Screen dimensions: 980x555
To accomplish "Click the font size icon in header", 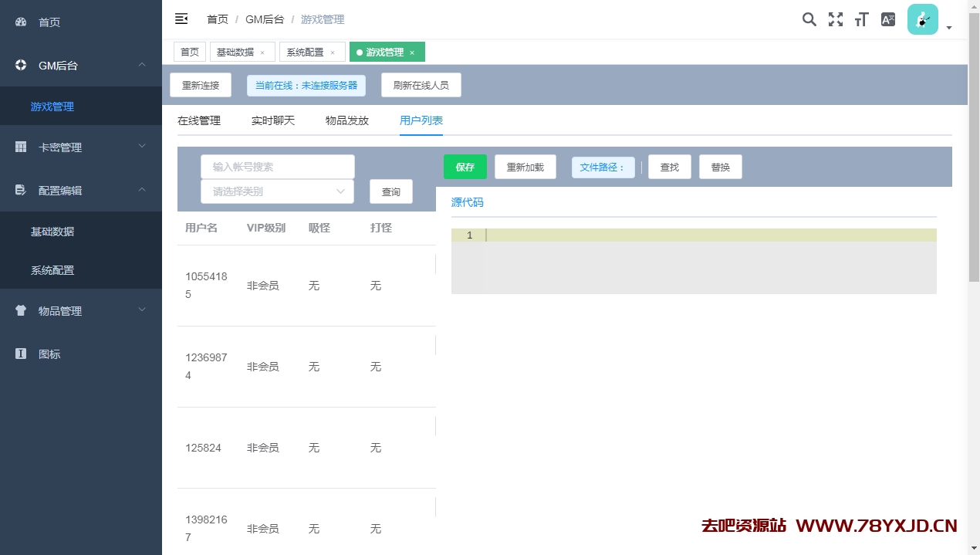I will pyautogui.click(x=861, y=19).
